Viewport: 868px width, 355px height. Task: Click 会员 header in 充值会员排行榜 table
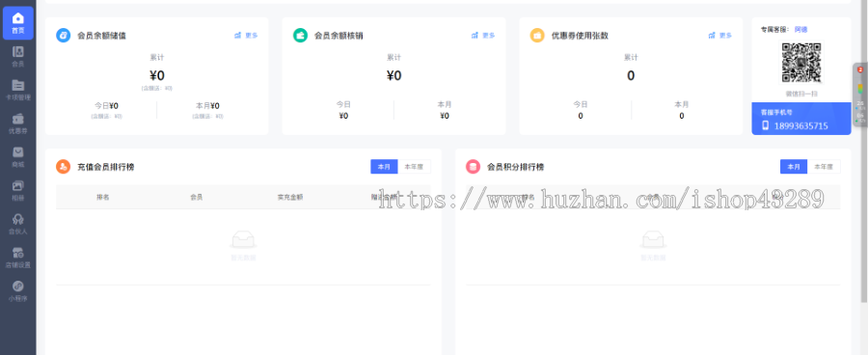click(x=197, y=197)
